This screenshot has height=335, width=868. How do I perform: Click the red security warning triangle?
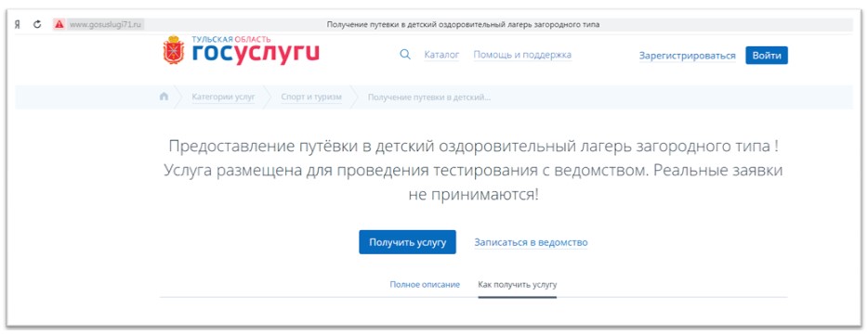point(59,24)
